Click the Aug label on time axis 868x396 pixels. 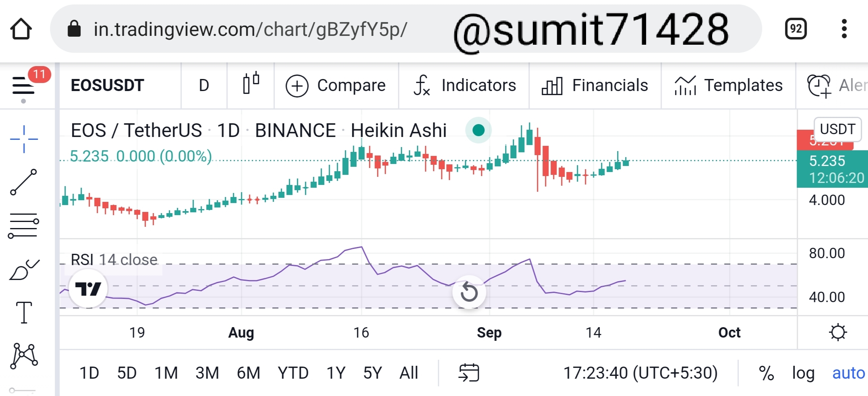click(x=241, y=333)
